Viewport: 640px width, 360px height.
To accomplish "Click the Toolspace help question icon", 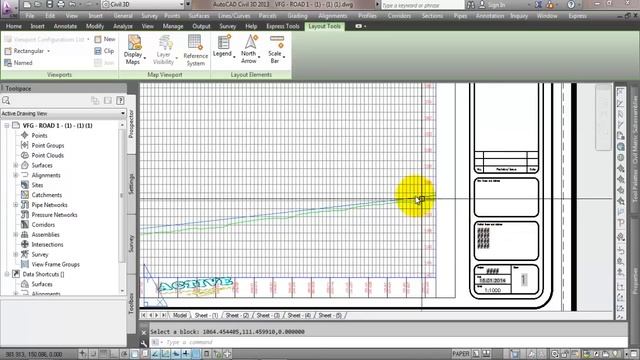I will [120, 100].
